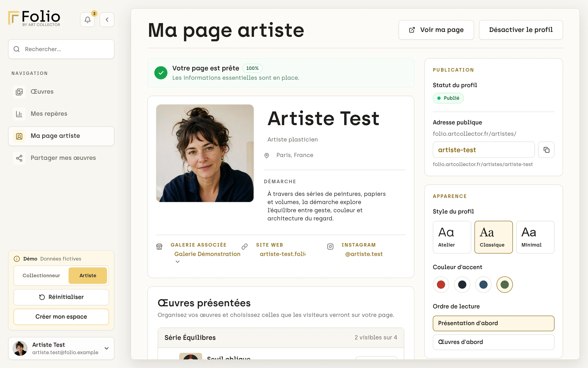Click the Publié status badge
The height and width of the screenshot is (368, 588).
(448, 98)
